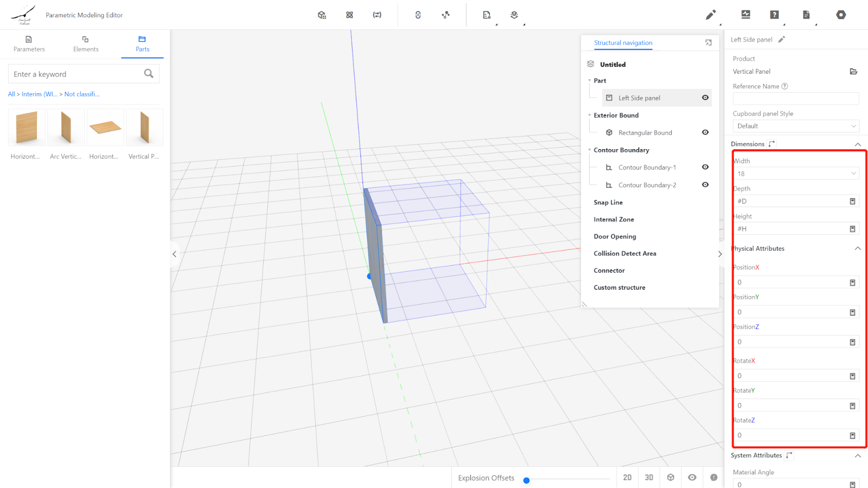868x488 pixels.
Task: Open the Width dropdown showing 18
Action: [x=796, y=174]
